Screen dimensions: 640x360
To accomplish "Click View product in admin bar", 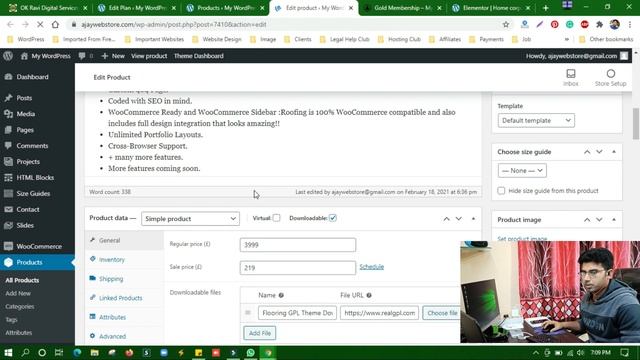I will (149, 56).
